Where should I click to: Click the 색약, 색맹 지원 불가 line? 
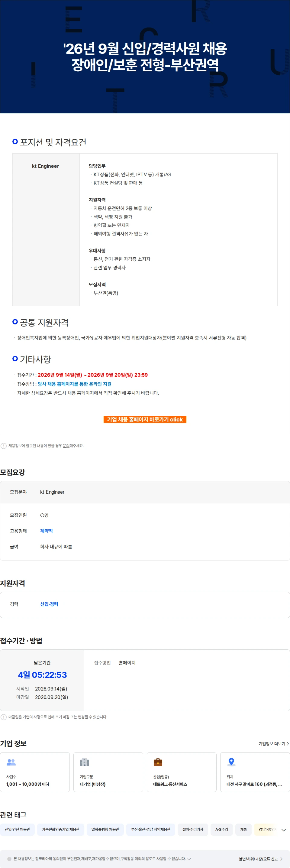click(113, 217)
